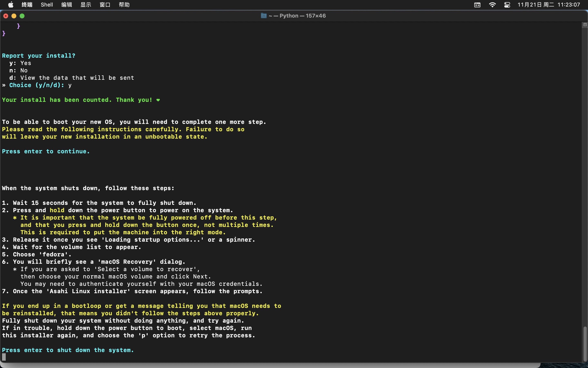
Task: Open the 帮助 menu
Action: click(x=124, y=5)
